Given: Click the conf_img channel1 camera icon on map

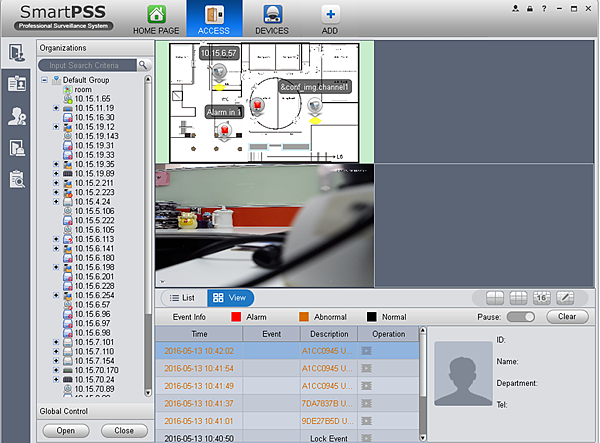Looking at the screenshot, I should [x=315, y=104].
